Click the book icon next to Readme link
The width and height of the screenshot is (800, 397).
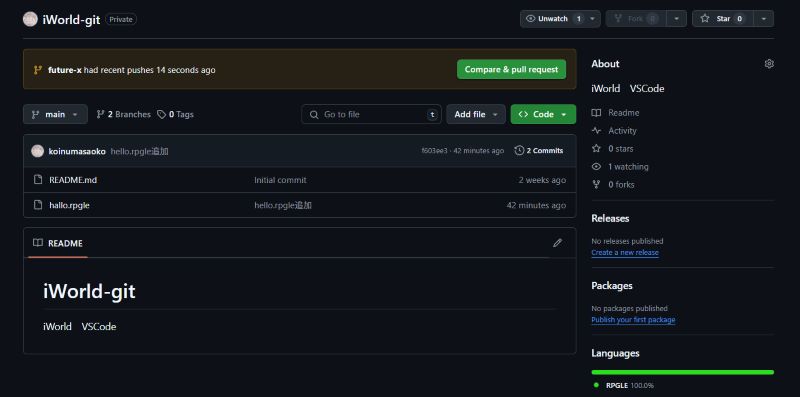[x=596, y=113]
